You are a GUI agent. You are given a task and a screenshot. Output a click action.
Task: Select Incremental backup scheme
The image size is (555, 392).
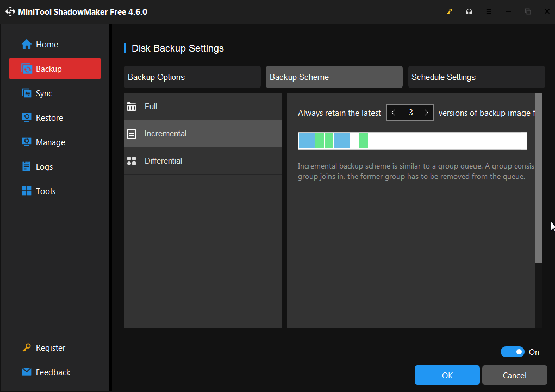[203, 134]
